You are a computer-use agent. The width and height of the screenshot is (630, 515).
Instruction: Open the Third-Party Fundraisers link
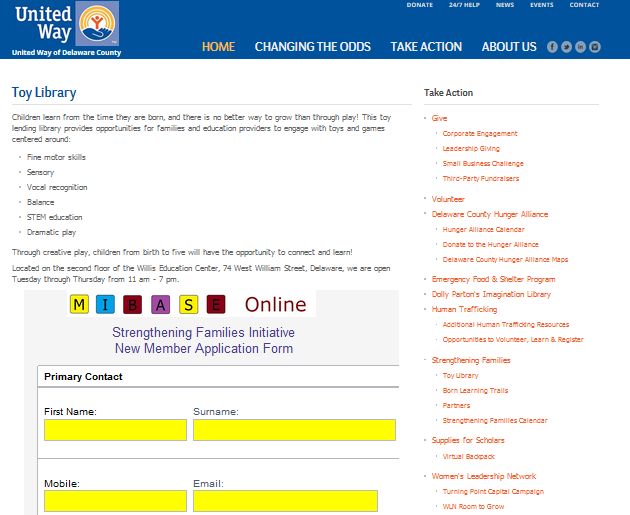481,178
